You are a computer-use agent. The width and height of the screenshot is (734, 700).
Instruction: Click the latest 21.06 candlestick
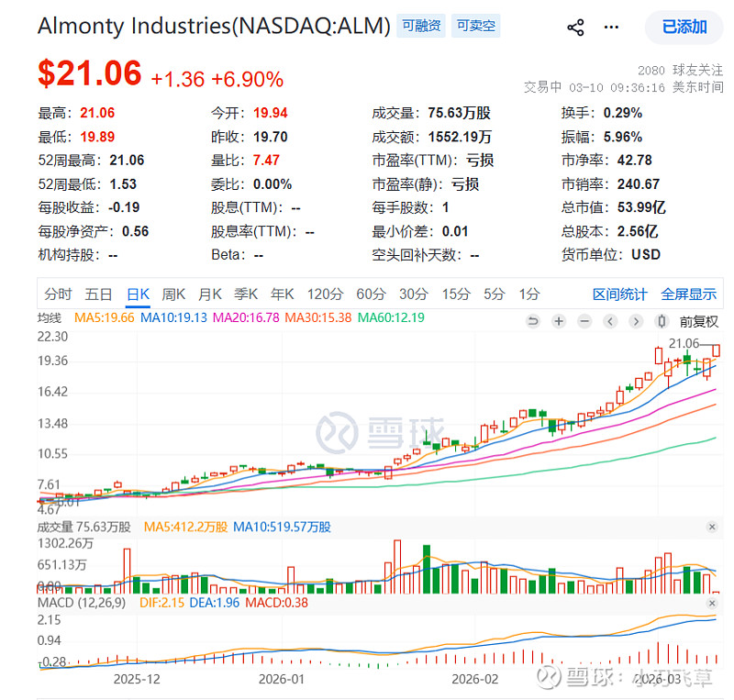(x=716, y=350)
